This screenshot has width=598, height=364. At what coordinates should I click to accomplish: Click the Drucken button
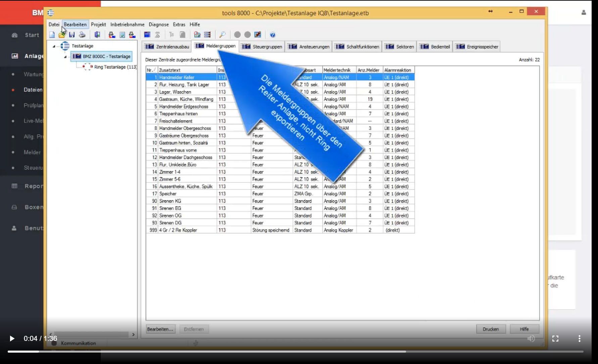coord(491,329)
